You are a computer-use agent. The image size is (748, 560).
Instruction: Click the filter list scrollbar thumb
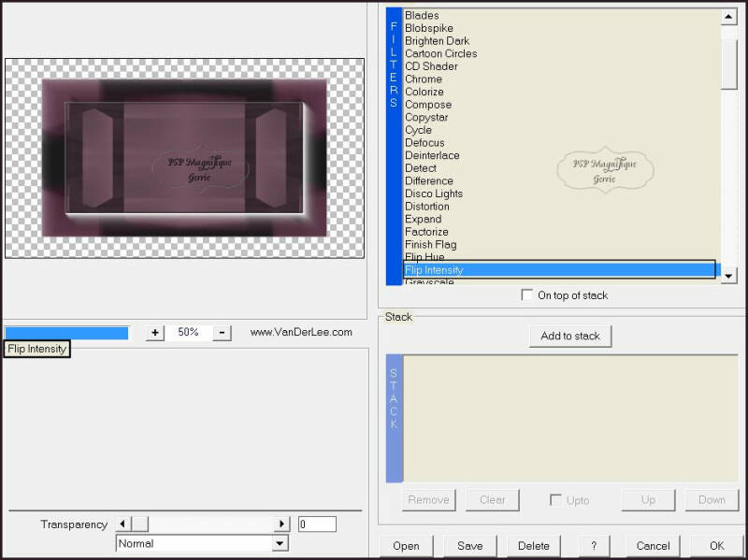729,64
